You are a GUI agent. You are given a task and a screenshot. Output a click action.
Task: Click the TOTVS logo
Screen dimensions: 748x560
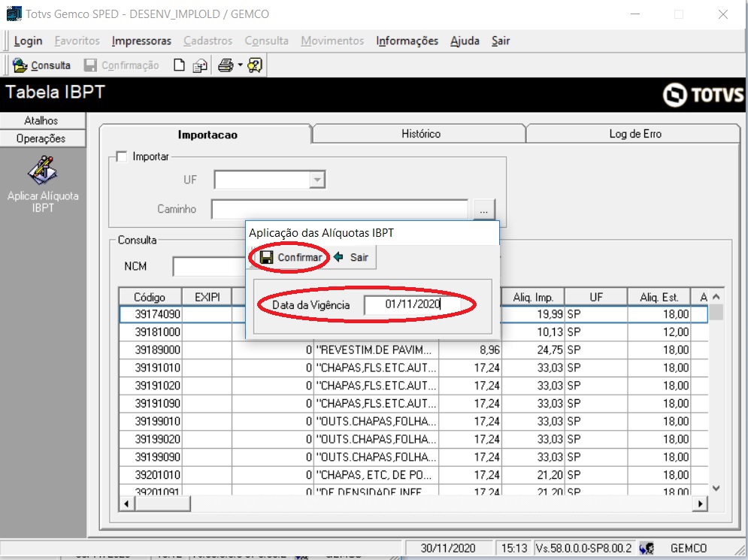click(704, 95)
